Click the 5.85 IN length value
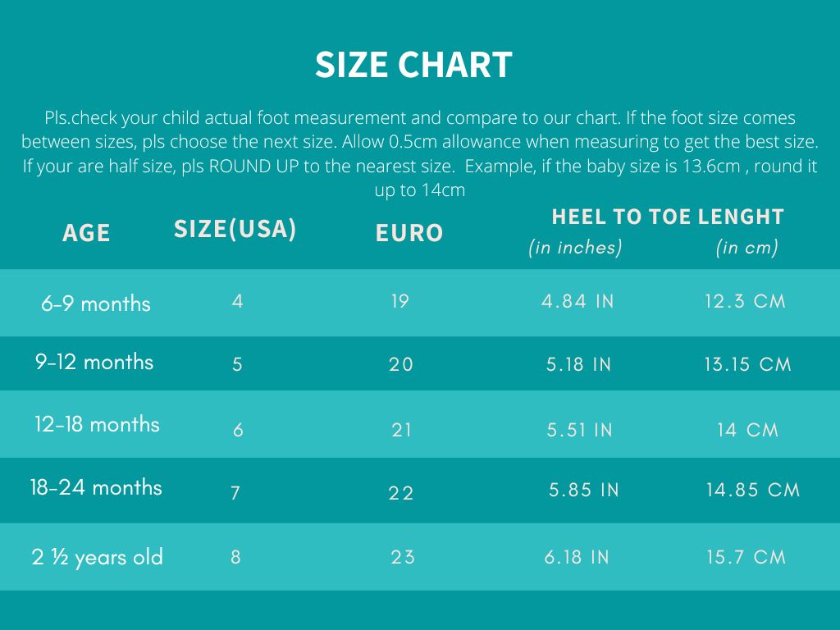This screenshot has width=840, height=630. [584, 491]
